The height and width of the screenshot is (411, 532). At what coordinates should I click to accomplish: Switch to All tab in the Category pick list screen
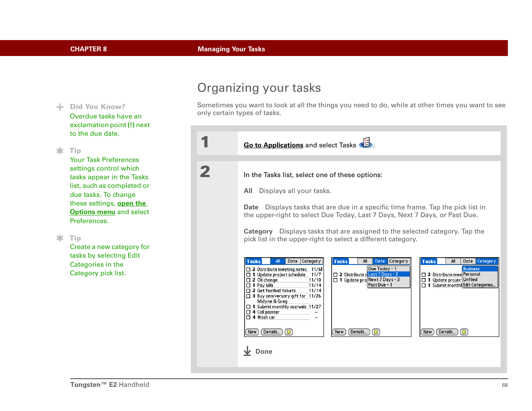[453, 261]
